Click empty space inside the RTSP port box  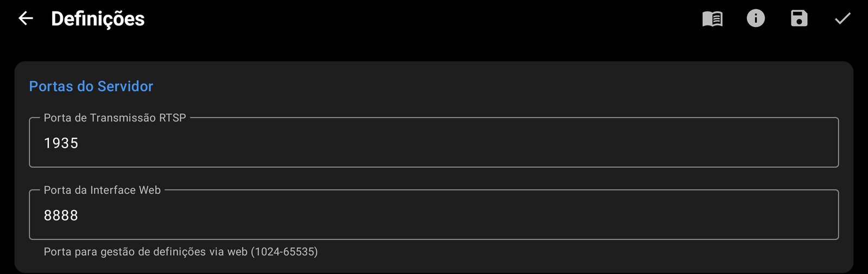(461, 143)
